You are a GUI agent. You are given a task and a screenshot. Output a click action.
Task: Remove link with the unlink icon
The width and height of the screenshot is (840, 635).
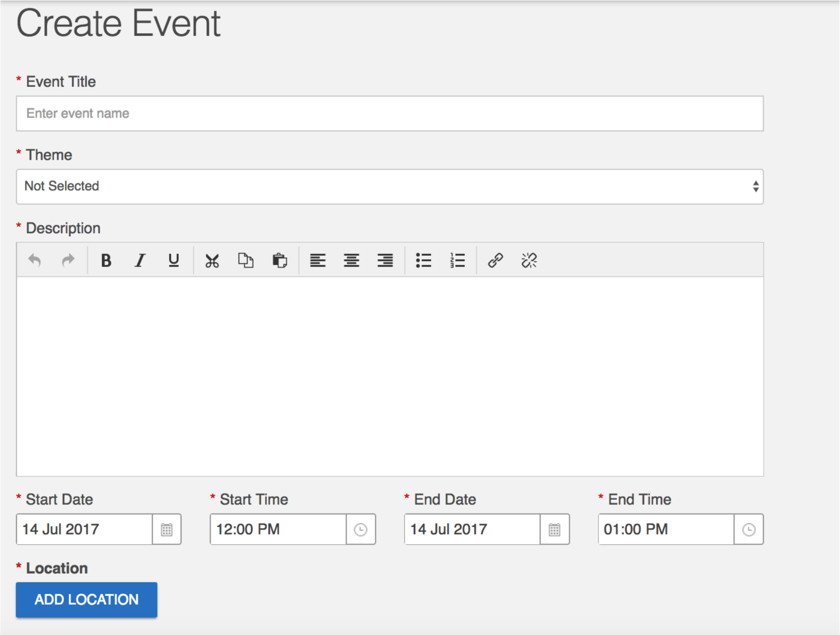[x=529, y=260]
